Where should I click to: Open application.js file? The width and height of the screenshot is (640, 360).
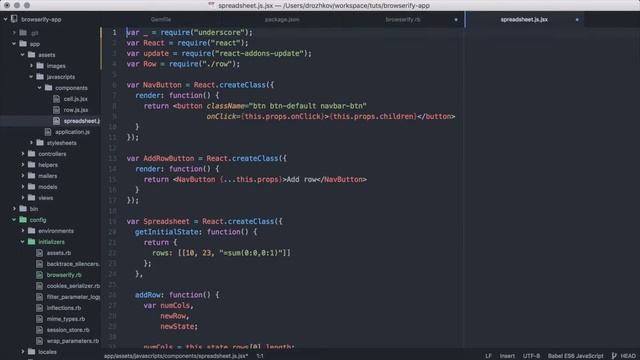tap(72, 132)
